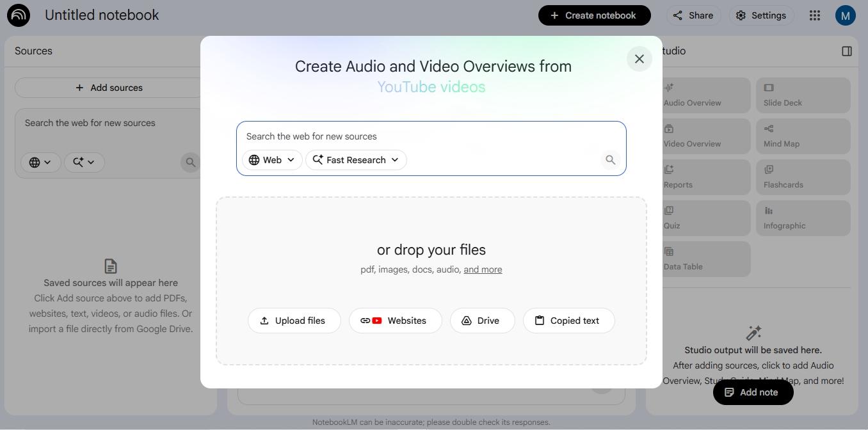
Task: Expand the globe dropdown in Sources panel
Action: click(x=41, y=163)
